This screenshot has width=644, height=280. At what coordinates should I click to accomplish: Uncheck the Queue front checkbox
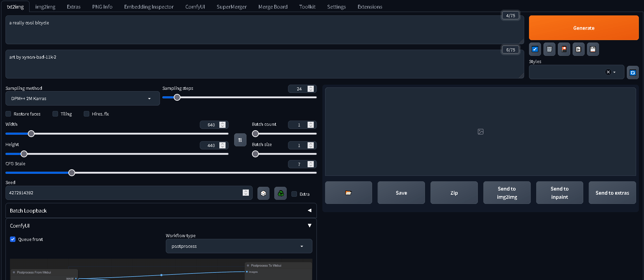point(13,239)
